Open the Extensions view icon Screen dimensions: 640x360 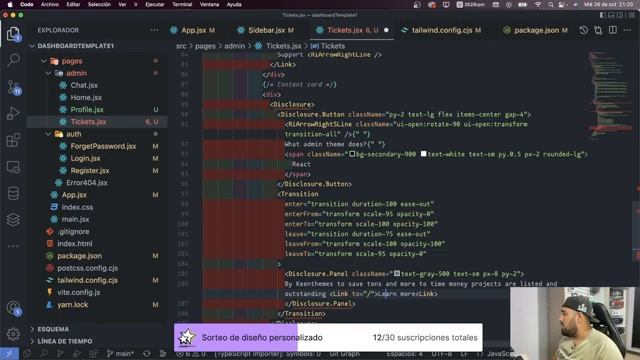pyautogui.click(x=13, y=140)
